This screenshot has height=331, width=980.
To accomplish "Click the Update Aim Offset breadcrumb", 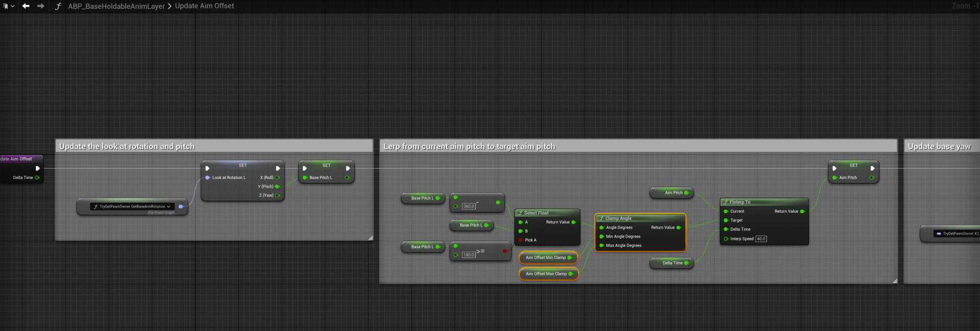I will [x=204, y=6].
